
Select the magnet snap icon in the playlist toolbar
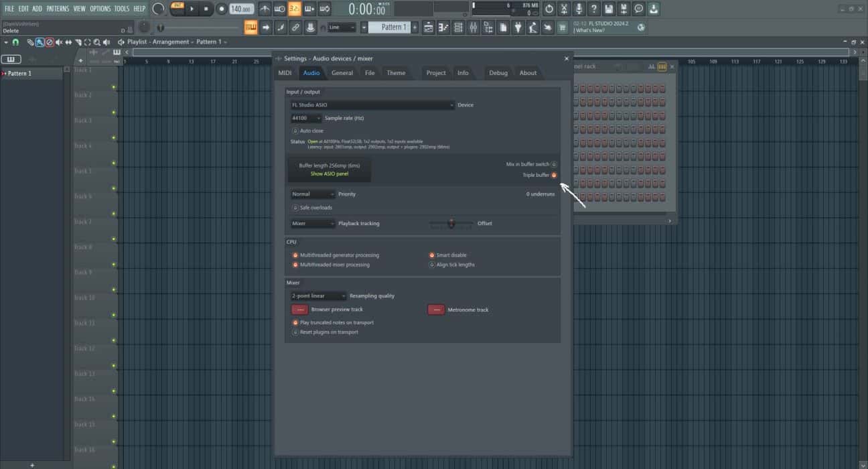click(x=15, y=42)
